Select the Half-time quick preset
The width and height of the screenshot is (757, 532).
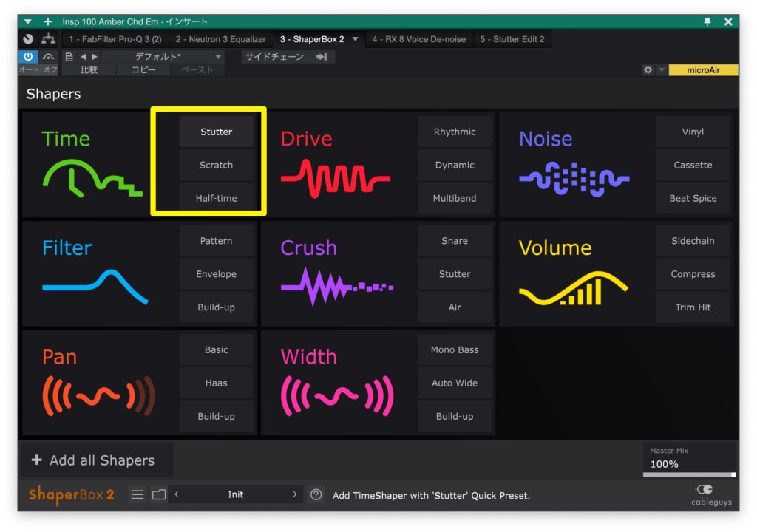(216, 198)
